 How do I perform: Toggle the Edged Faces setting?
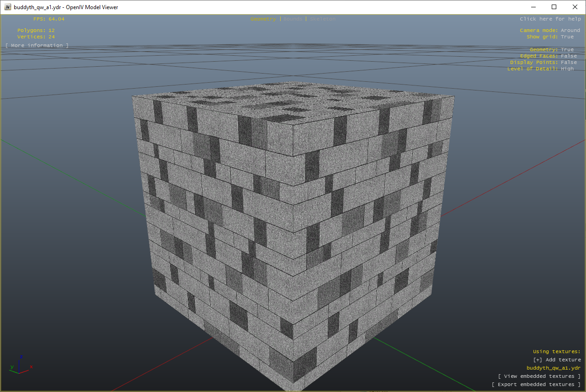pyautogui.click(x=549, y=56)
